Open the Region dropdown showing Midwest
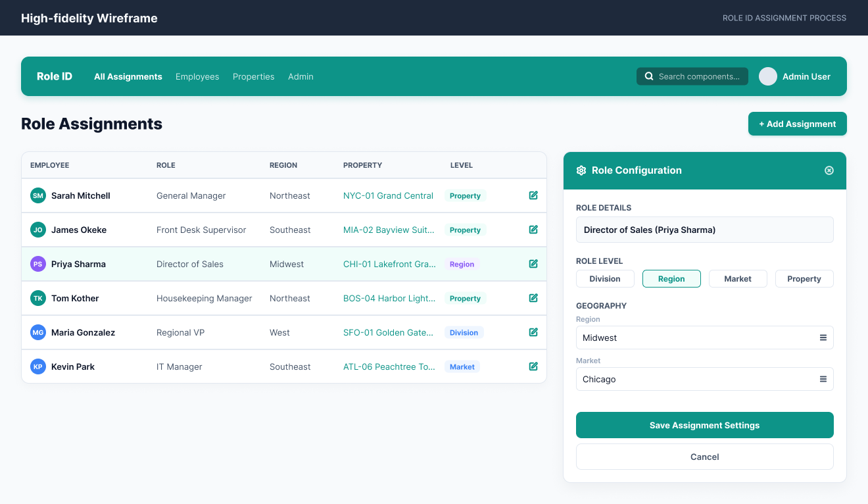The image size is (868, 504). pyautogui.click(x=705, y=338)
